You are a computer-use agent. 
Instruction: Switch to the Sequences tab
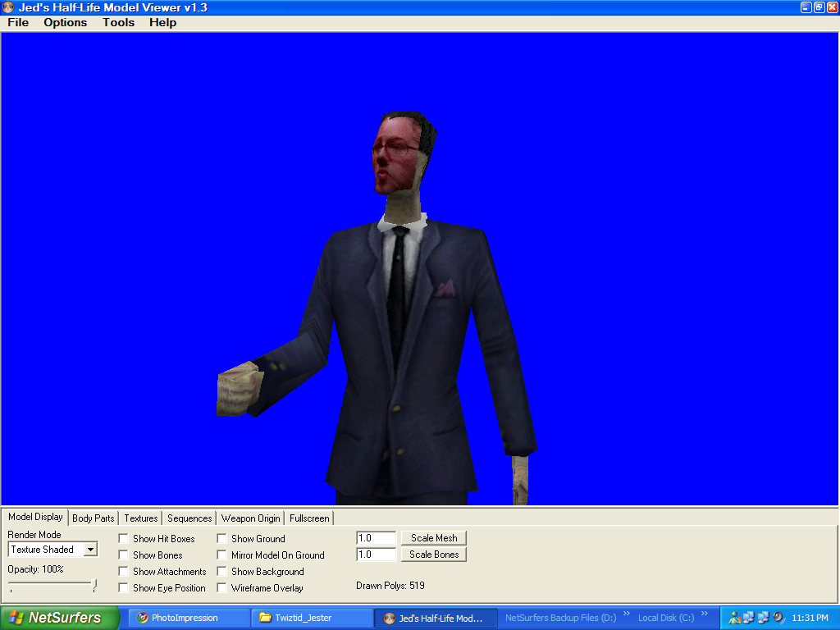pyautogui.click(x=189, y=518)
